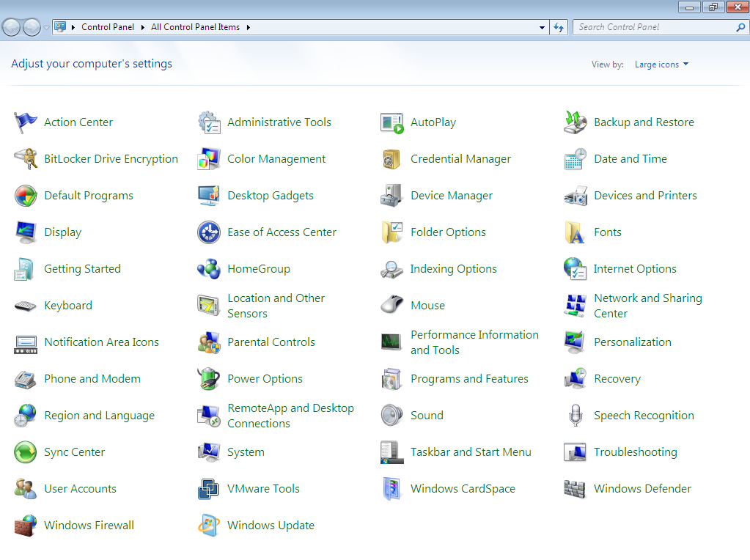Screen dimensions: 750x560
Task: Open the Windows Update icon
Action: tap(209, 526)
